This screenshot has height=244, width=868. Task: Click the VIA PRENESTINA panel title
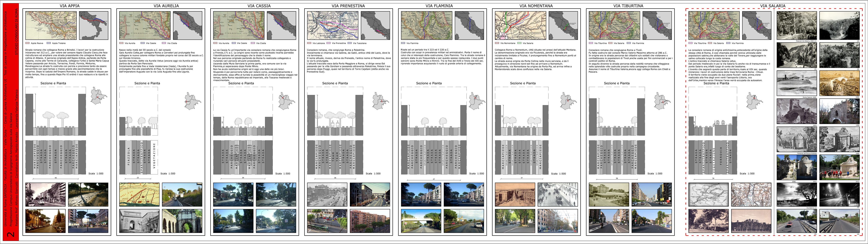tap(348, 6)
